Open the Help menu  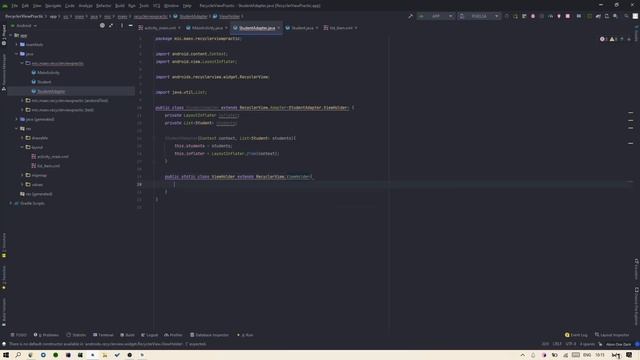point(187,6)
